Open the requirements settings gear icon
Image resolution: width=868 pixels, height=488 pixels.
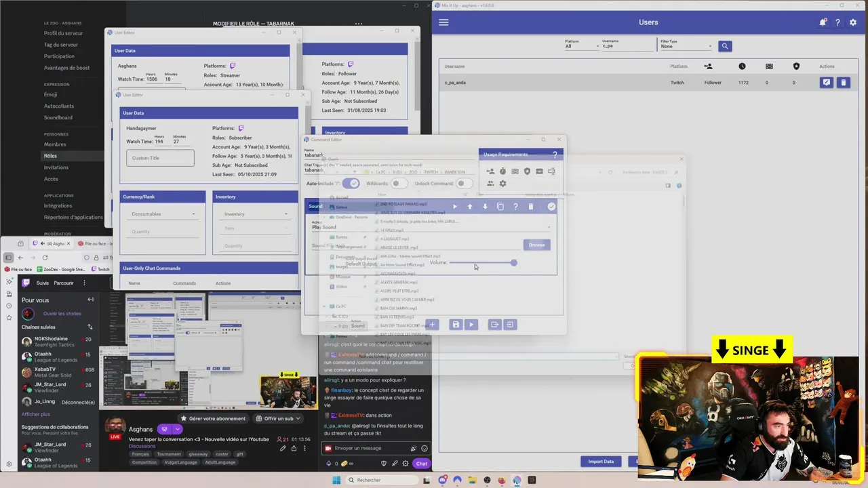pyautogui.click(x=502, y=184)
